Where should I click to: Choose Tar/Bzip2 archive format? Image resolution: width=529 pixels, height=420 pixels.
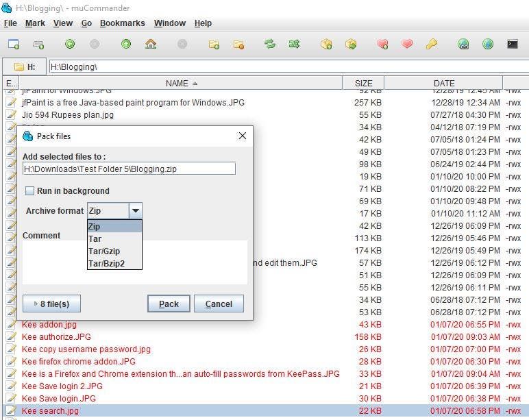[114, 264]
